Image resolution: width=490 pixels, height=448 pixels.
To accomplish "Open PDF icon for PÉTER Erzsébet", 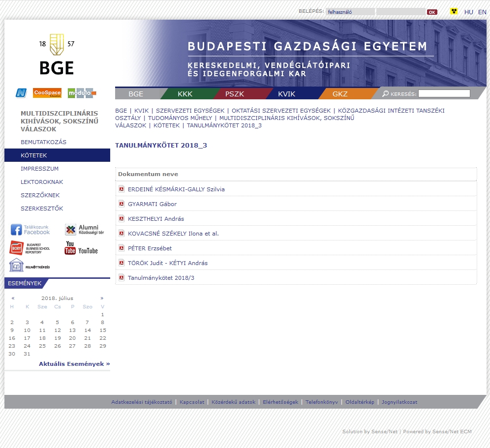I will pos(122,248).
